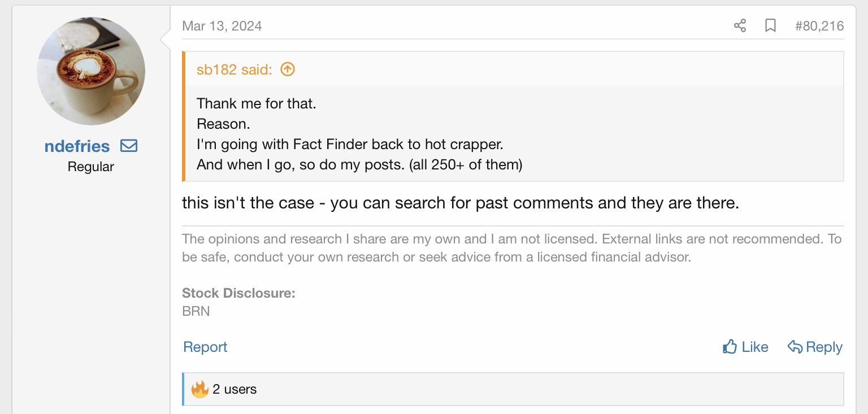
Task: Click the fire reaction icon
Action: tap(199, 389)
